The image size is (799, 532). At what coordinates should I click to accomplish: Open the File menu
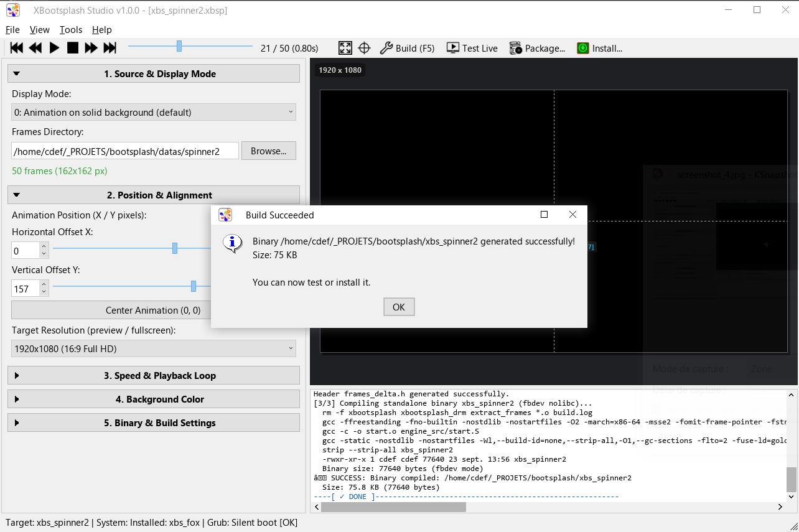12,29
